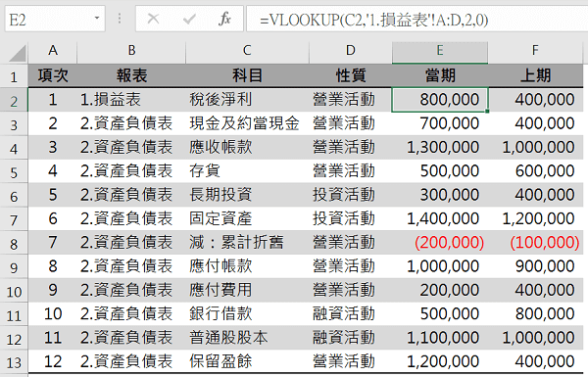Click the 固定資產 cell

pos(247,218)
